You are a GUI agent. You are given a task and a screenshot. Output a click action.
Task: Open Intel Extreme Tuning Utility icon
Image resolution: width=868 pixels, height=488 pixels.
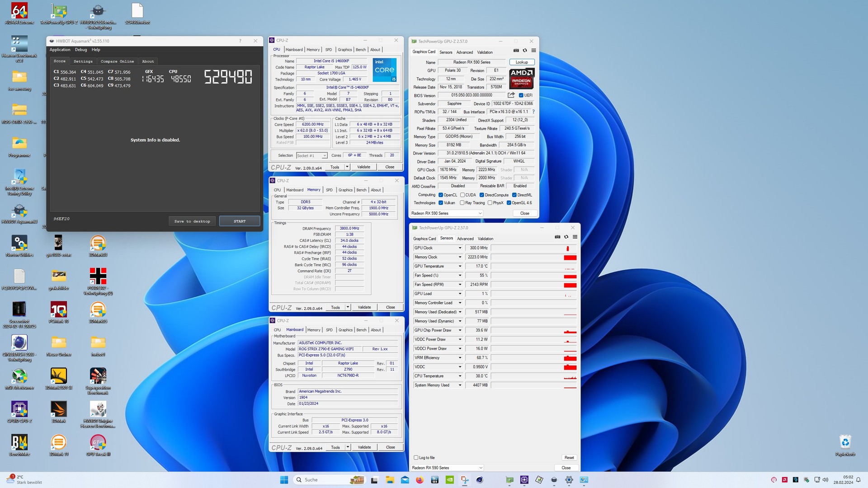(19, 182)
